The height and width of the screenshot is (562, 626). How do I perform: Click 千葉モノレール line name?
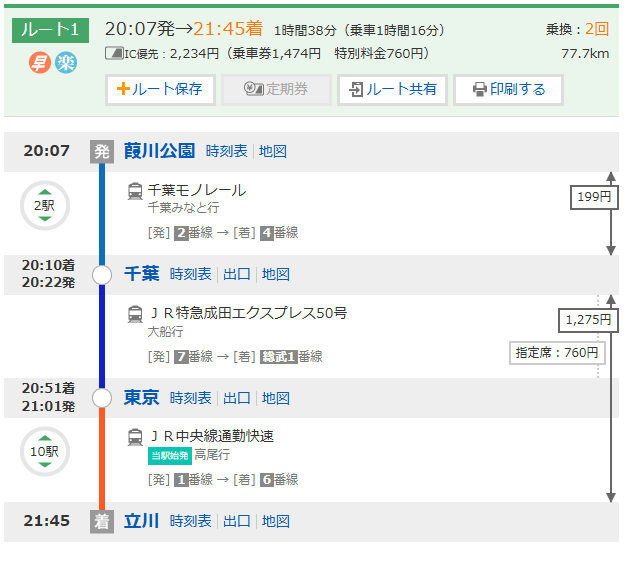(x=197, y=190)
